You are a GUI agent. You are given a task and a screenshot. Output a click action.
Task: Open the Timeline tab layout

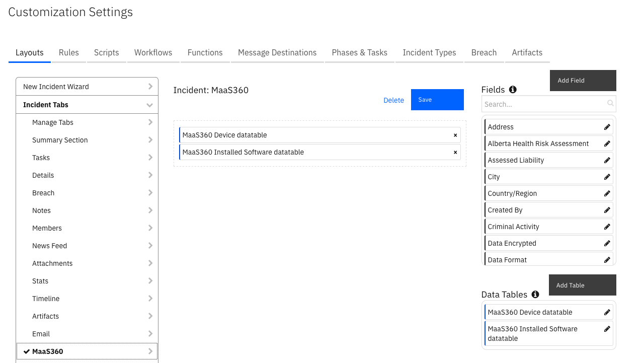click(87, 299)
